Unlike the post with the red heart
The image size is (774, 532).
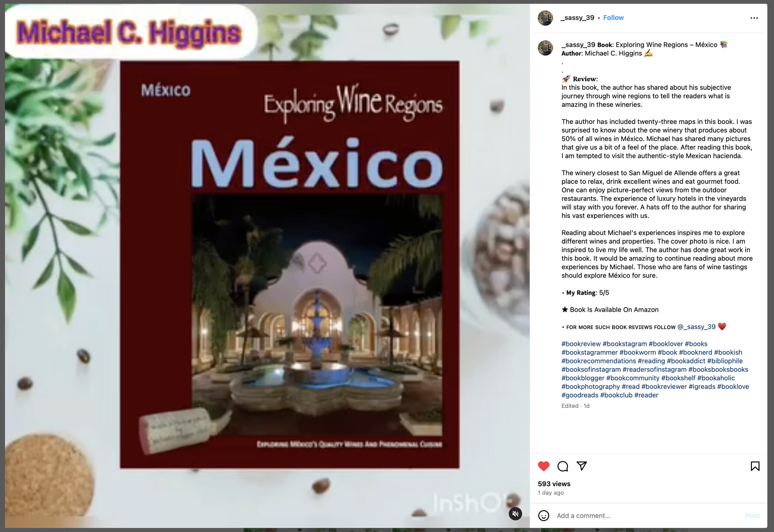(544, 466)
